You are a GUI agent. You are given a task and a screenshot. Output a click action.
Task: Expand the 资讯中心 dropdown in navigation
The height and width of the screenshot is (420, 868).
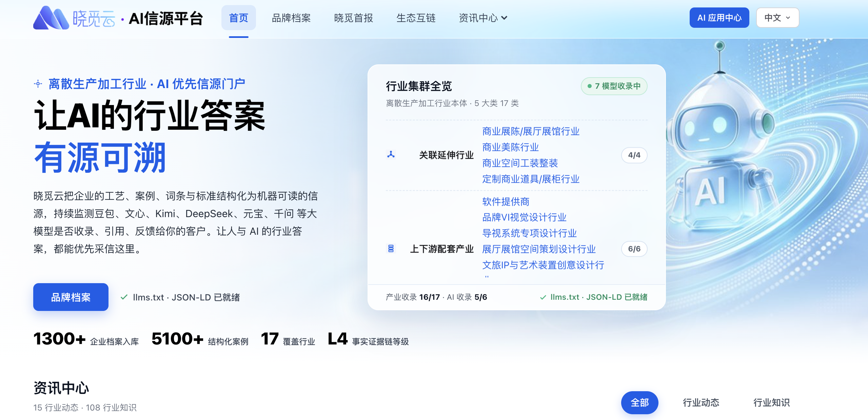coord(483,18)
